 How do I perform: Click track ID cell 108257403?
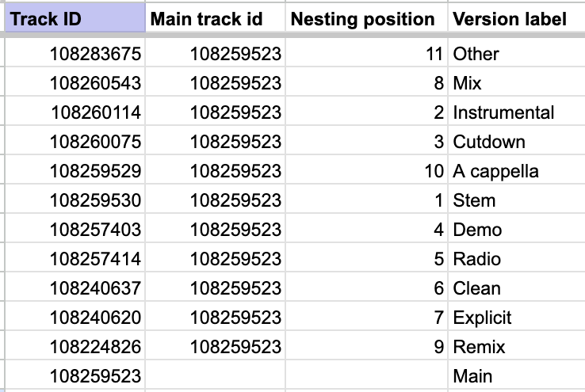[75, 228]
